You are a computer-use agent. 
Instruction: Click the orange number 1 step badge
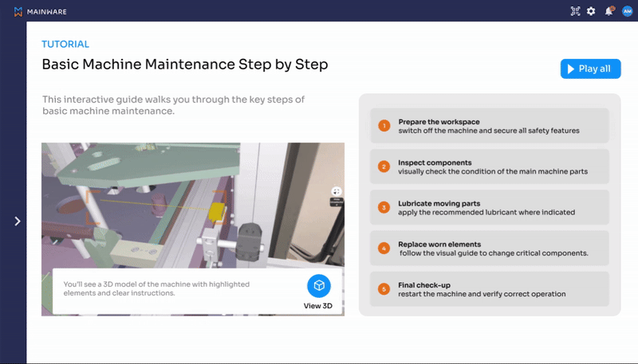click(384, 126)
